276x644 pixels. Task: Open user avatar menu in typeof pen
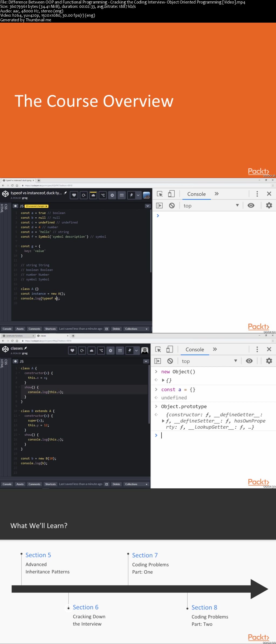146,195
